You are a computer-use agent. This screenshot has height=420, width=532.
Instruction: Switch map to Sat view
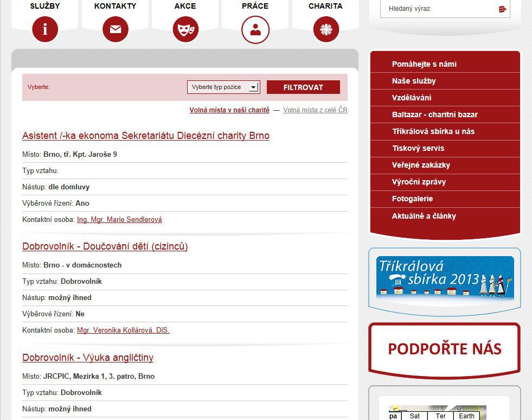click(415, 416)
